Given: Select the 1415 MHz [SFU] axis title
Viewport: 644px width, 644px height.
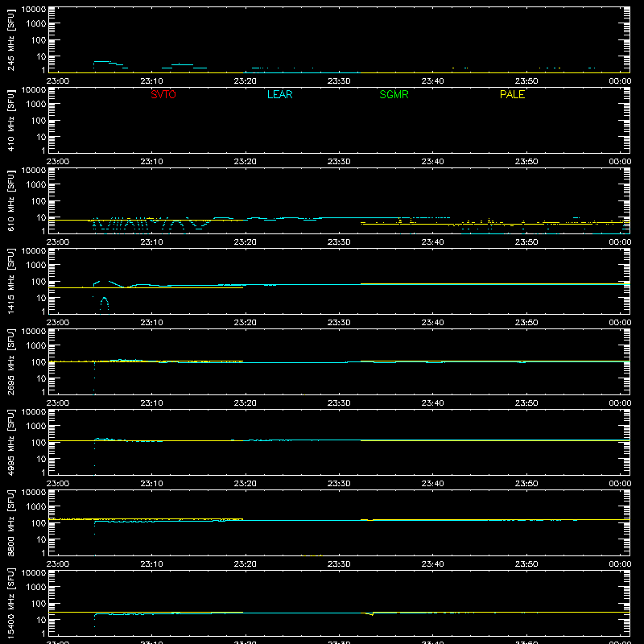Looking at the screenshot, I should (x=10, y=282).
